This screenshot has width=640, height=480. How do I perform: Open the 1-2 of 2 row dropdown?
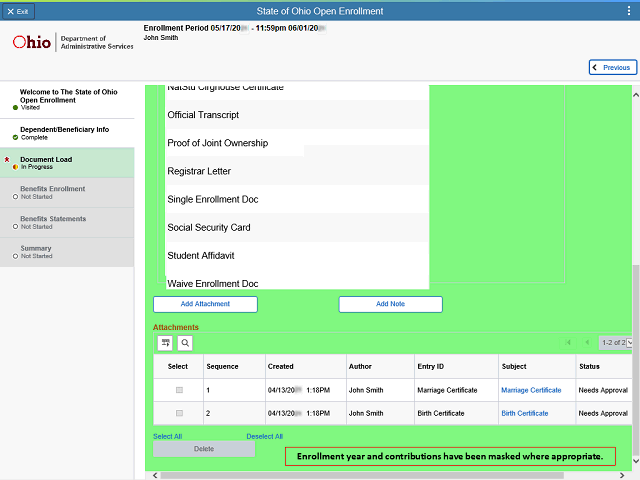coord(616,342)
